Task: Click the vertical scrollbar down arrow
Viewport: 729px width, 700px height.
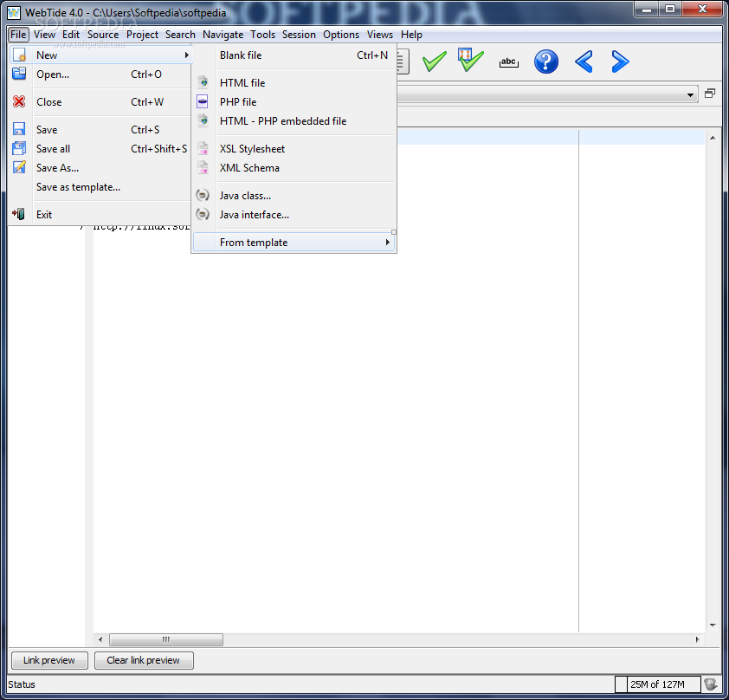Action: point(713,625)
